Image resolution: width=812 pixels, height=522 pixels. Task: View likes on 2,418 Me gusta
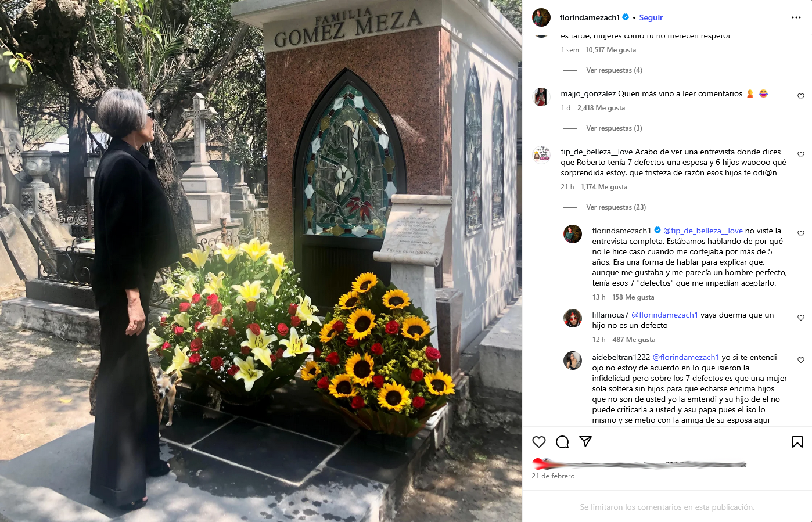(x=601, y=108)
